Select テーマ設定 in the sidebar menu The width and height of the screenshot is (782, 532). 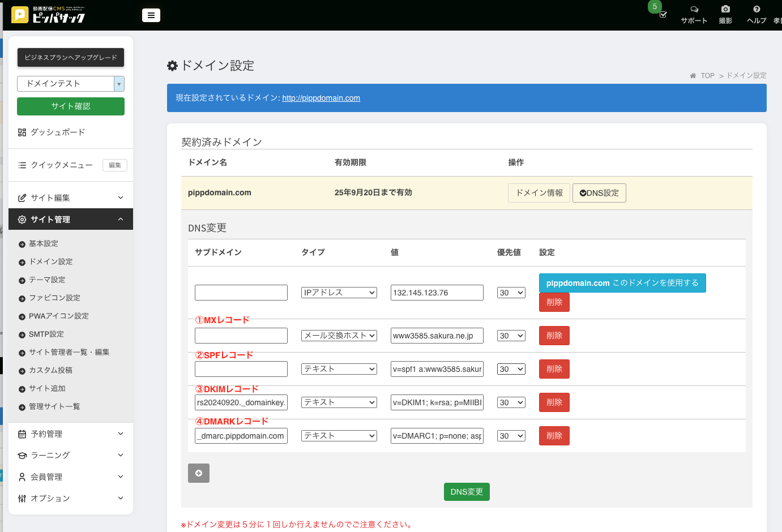coord(47,280)
